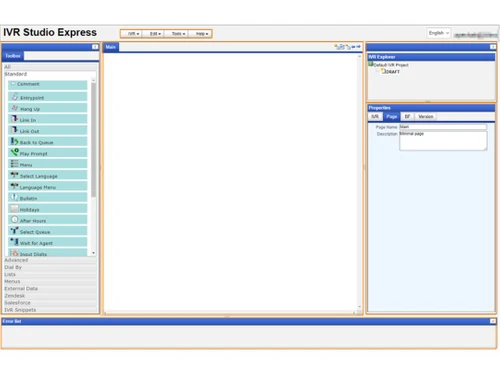
Task: Click the Default IVR Project green icon
Action: [371, 64]
